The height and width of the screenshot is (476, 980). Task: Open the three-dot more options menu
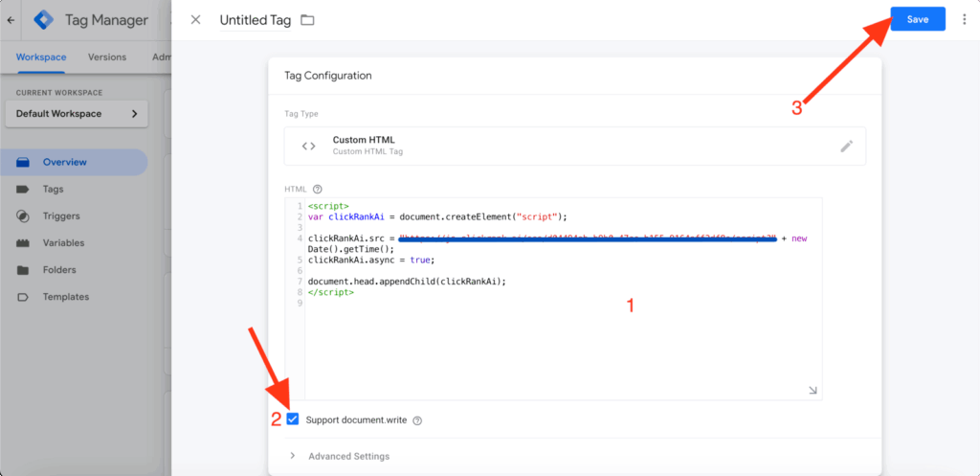(x=963, y=19)
